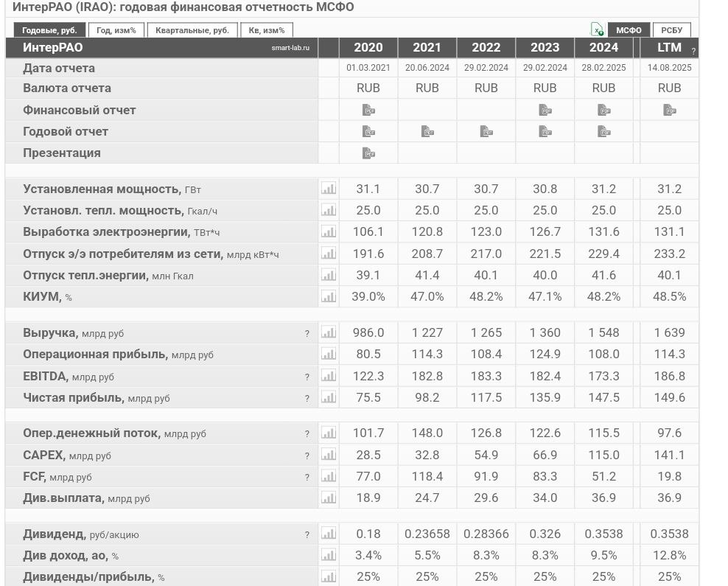Click the LTM column help question mark
Viewport: 728px width, 586px height.
pos(693,51)
